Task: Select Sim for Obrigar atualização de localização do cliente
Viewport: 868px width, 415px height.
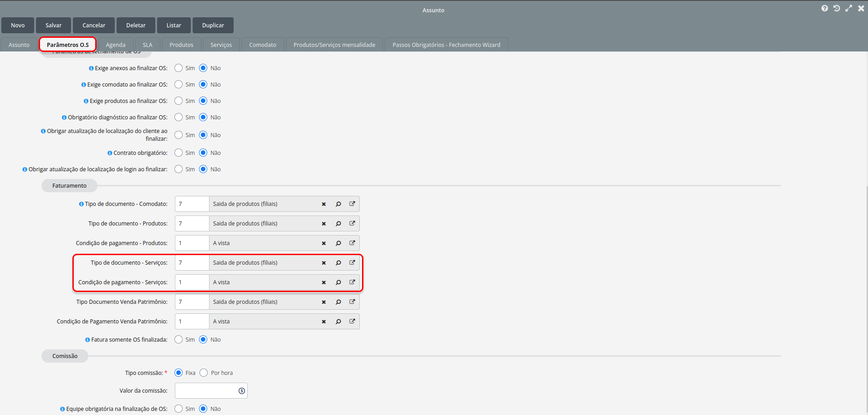Action: [179, 135]
